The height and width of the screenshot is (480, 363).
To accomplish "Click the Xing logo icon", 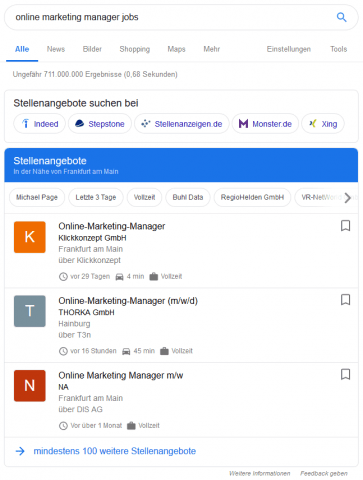I will point(312,124).
